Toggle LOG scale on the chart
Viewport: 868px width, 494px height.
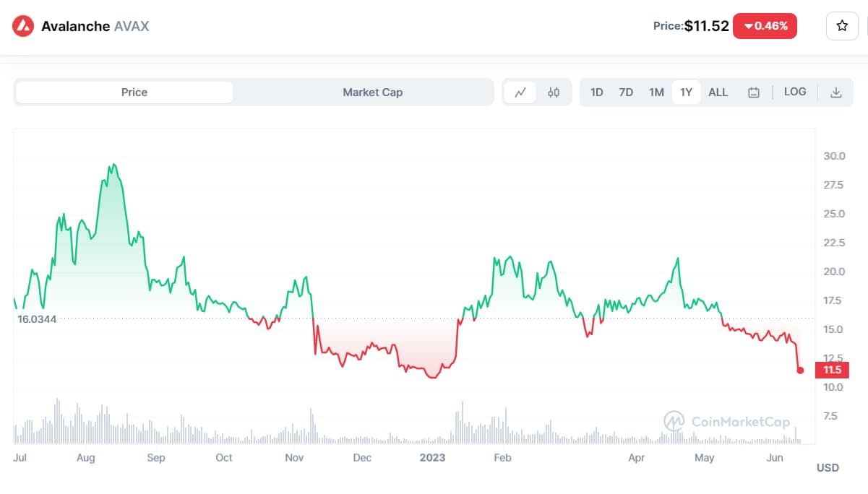pos(795,92)
